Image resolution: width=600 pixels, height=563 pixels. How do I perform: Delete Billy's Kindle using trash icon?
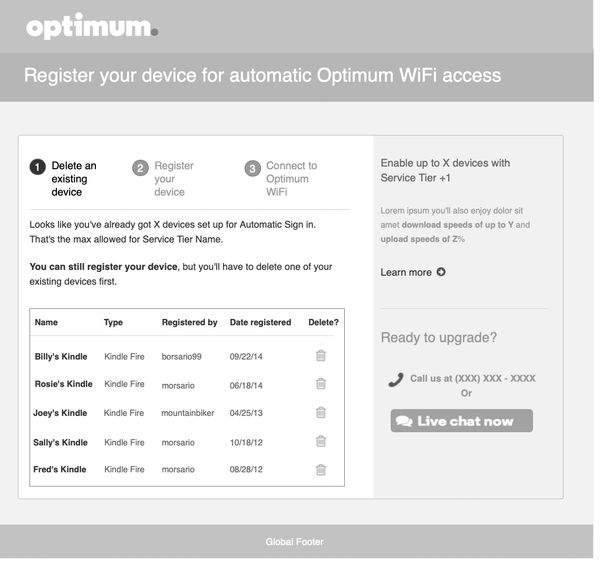[x=321, y=356]
